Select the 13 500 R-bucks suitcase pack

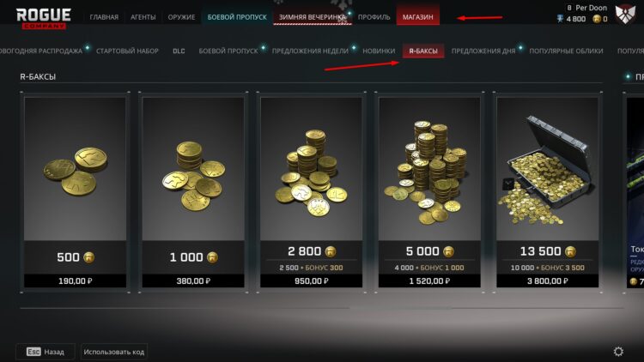548,192
